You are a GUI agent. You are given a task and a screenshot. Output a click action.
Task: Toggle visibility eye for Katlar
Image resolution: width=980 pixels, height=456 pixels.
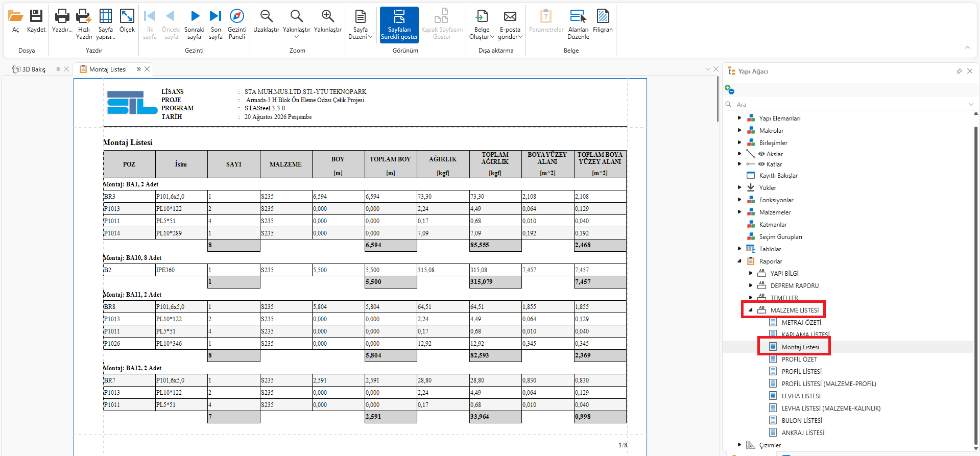click(761, 164)
